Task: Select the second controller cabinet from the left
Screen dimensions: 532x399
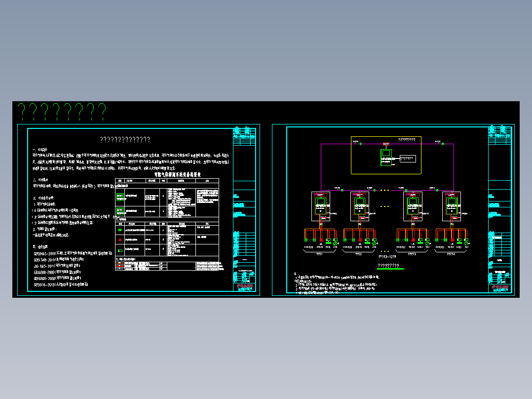Action: point(360,206)
